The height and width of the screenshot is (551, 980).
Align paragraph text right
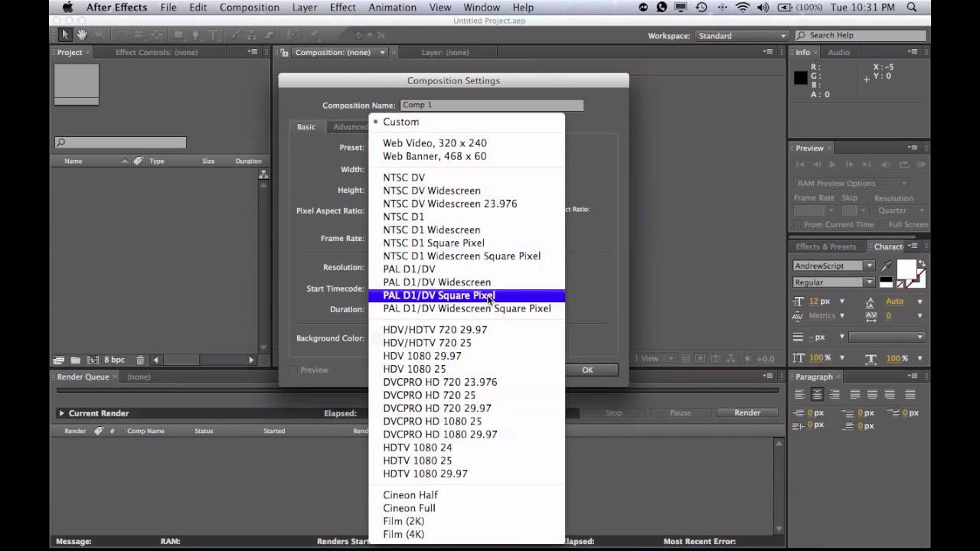[834, 395]
